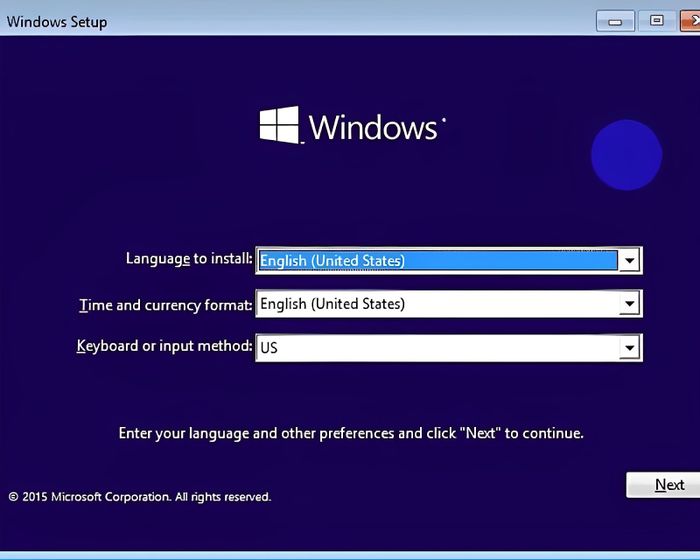
Task: Click the 'Keyboard or input method:' label
Action: pyautogui.click(x=164, y=346)
